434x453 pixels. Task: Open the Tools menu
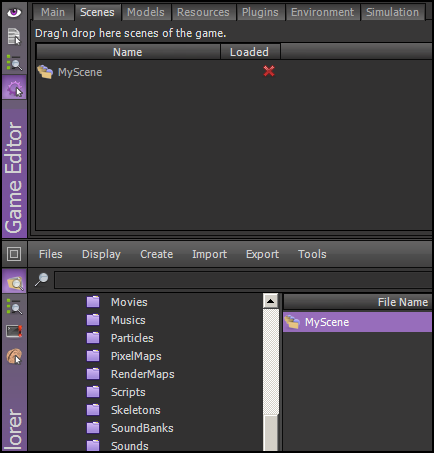(312, 254)
